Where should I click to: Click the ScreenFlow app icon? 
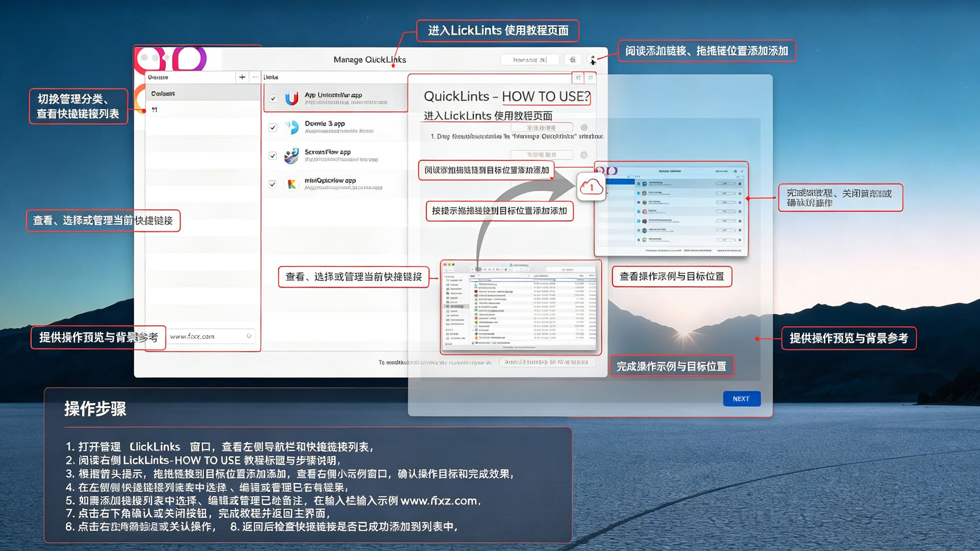[291, 155]
